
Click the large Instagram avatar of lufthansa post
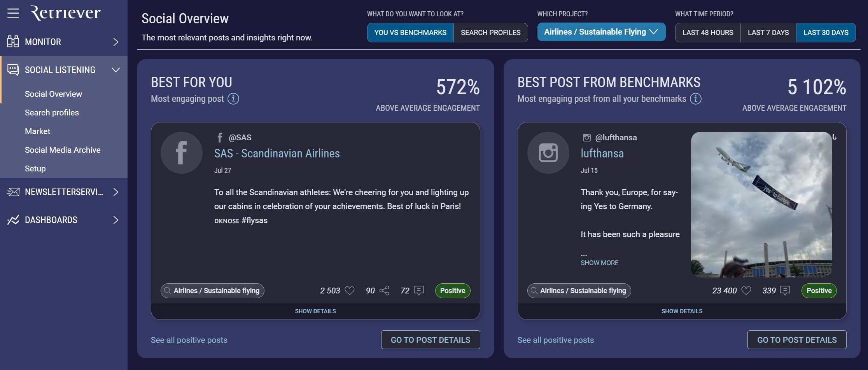[548, 153]
